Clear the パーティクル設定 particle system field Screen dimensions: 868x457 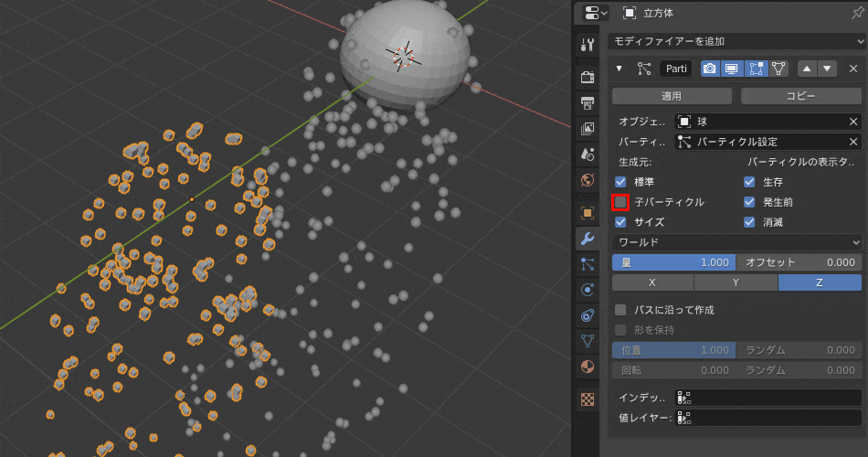[853, 142]
